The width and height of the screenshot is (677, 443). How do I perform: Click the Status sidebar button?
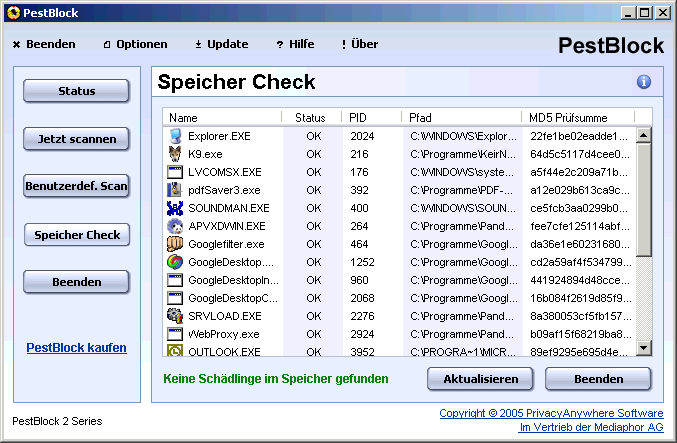[x=76, y=91]
